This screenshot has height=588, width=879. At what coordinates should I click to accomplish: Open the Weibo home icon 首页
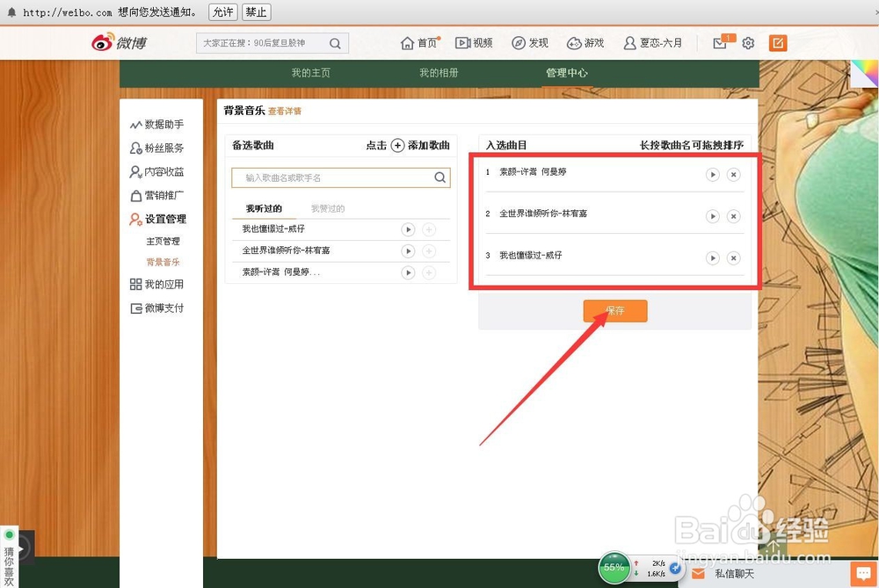[409, 42]
